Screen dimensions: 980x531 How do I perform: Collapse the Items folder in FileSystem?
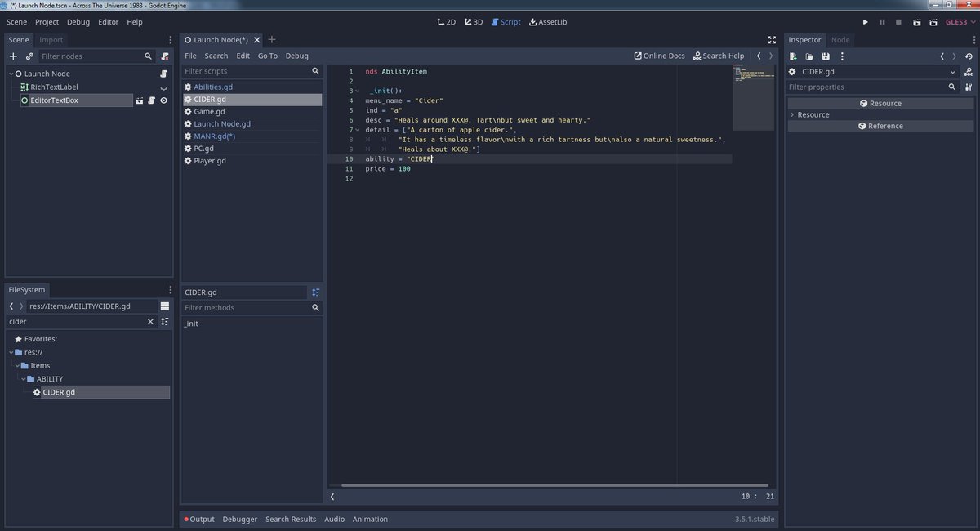click(x=17, y=366)
